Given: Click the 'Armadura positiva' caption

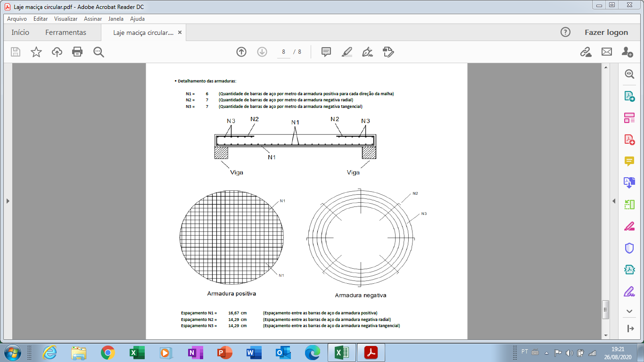Looking at the screenshot, I should pyautogui.click(x=231, y=294).
